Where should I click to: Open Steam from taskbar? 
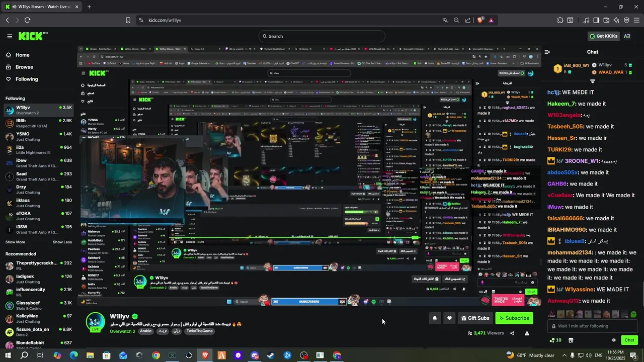[x=271, y=355]
